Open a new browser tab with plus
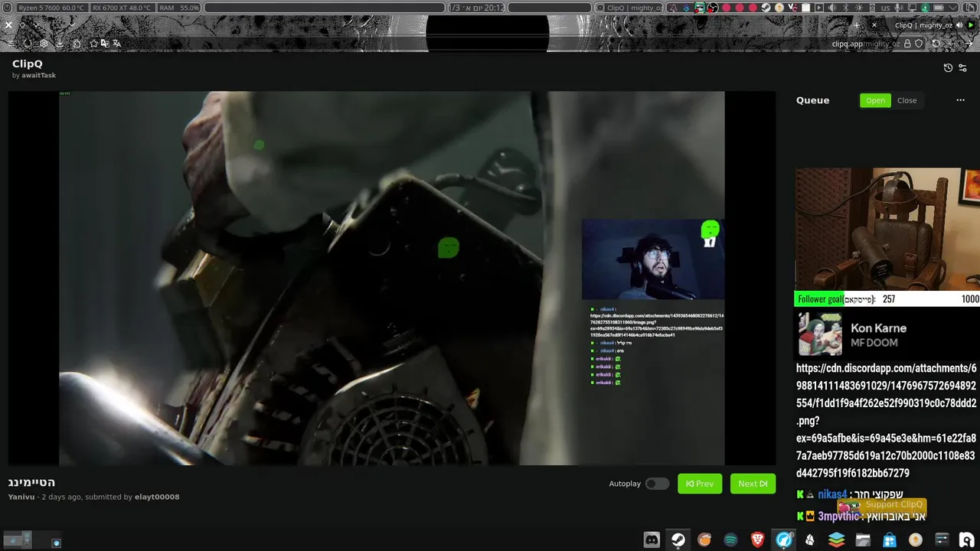 [x=857, y=24]
